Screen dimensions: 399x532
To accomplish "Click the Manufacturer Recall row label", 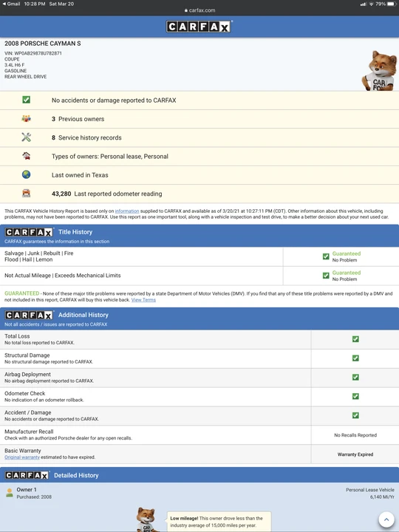I will (x=29, y=432).
